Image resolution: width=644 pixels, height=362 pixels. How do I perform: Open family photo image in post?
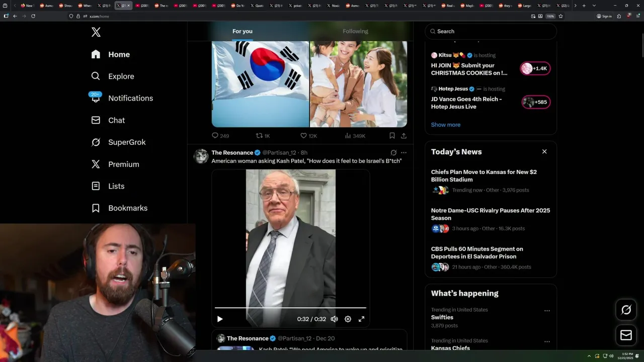[358, 84]
